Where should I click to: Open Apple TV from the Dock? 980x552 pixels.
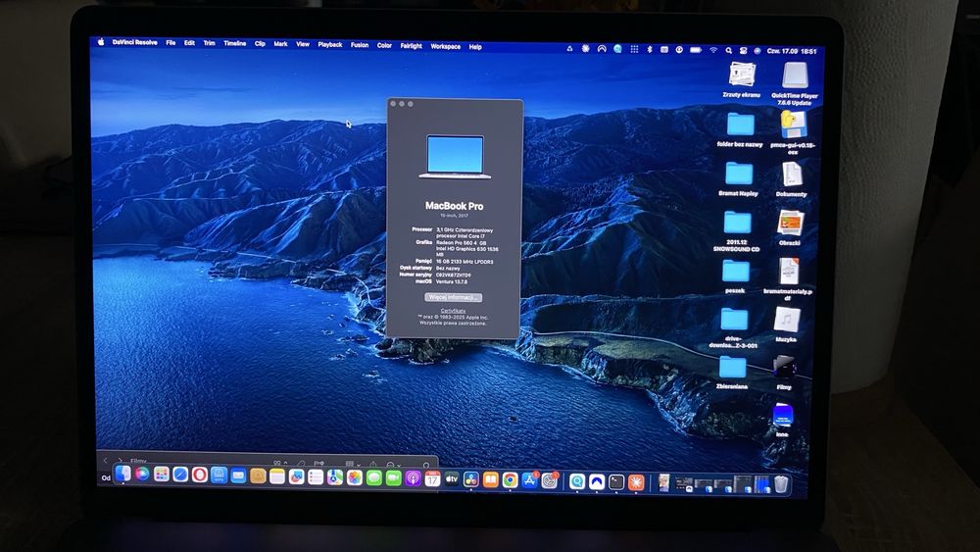coord(452,479)
